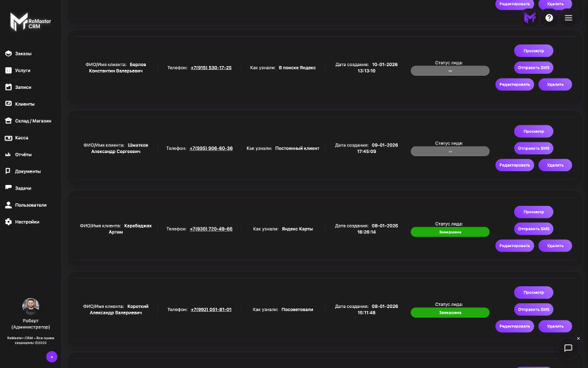Delete the Карабаджак Артем lead
The width and height of the screenshot is (588, 368).
(x=555, y=246)
